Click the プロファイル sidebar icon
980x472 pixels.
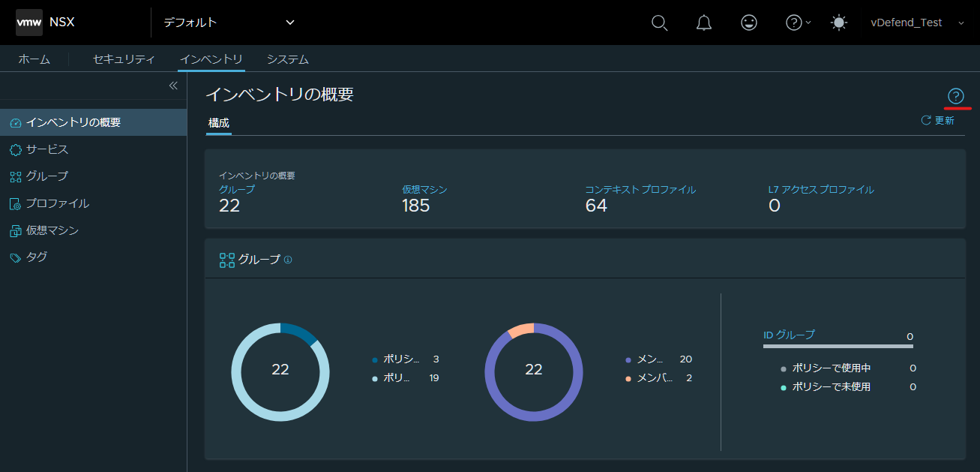(16, 203)
